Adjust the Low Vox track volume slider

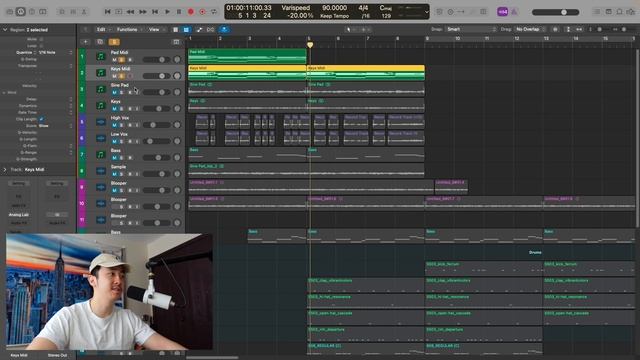157,141
